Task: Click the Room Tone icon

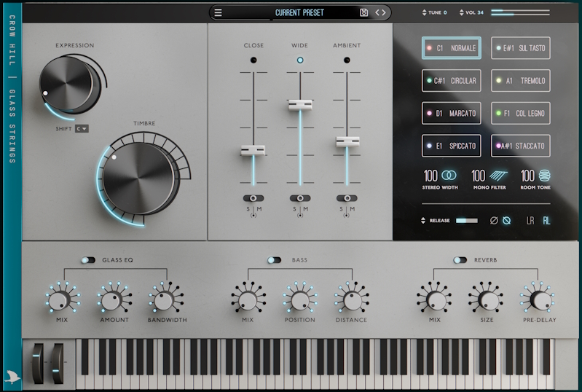Action: (x=545, y=176)
